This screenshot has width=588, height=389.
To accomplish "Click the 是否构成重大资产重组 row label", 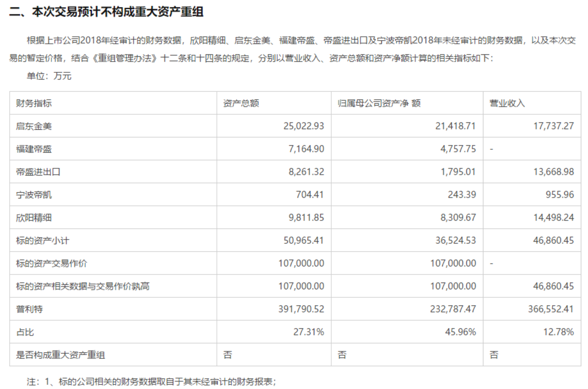I will click(x=60, y=355).
